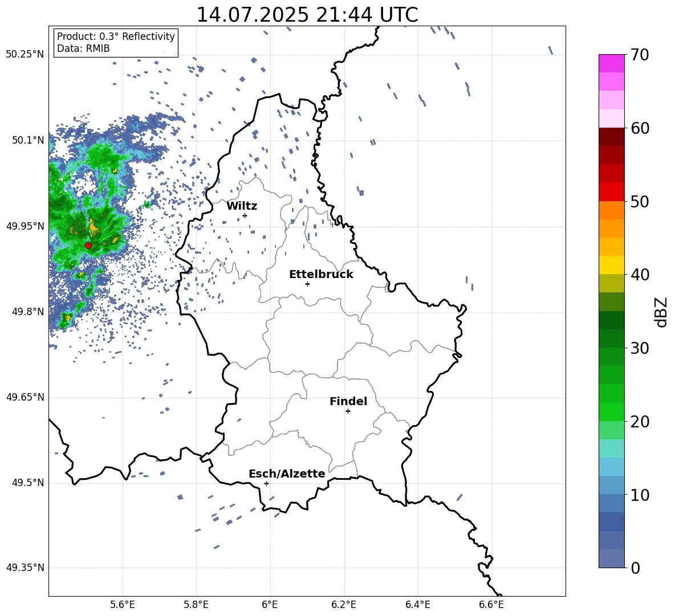Click the "6.2°E" longitude label

click(x=344, y=605)
